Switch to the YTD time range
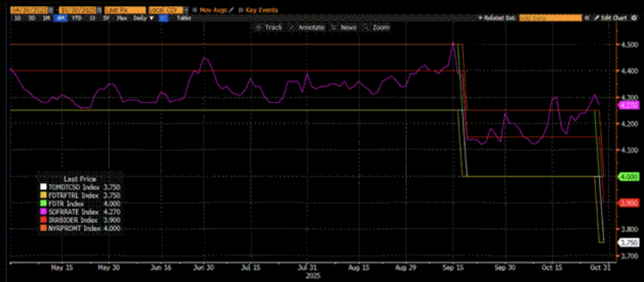644x282 pixels. (x=76, y=18)
